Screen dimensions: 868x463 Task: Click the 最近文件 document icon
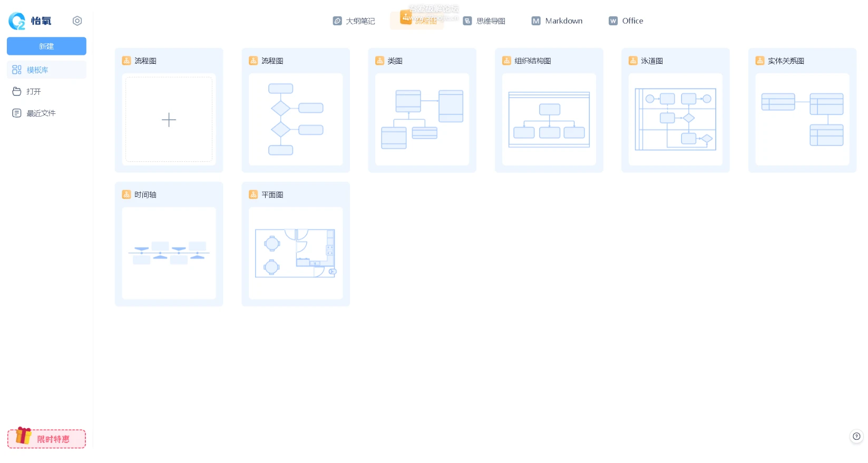point(17,113)
